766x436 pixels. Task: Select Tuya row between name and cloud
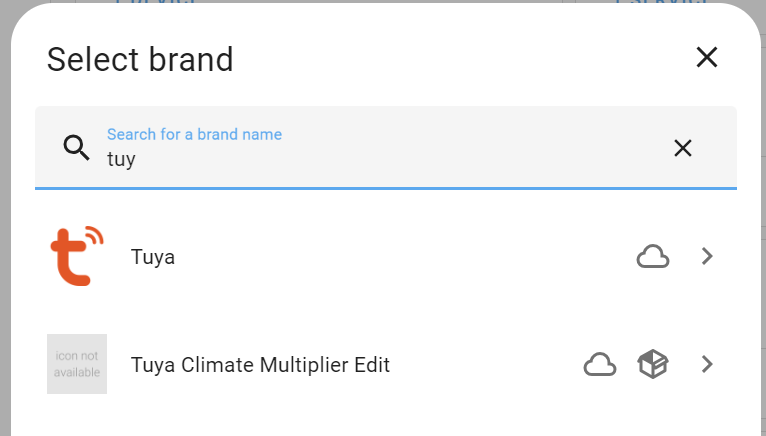tap(405, 257)
